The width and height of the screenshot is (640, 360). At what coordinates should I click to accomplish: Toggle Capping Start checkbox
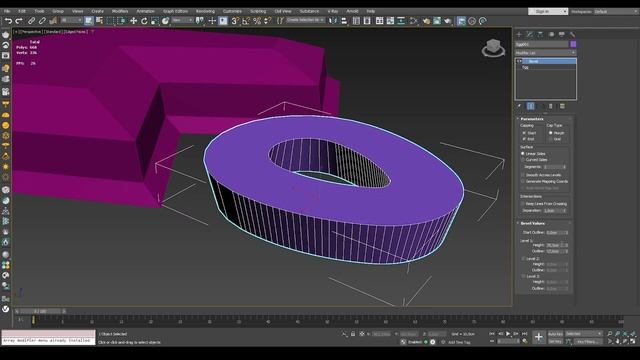524,133
